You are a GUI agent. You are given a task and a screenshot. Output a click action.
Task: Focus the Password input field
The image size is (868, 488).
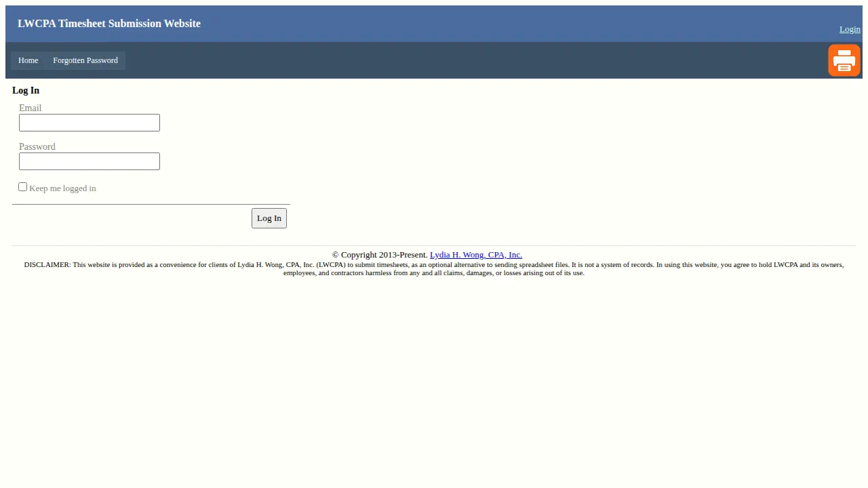pos(90,161)
